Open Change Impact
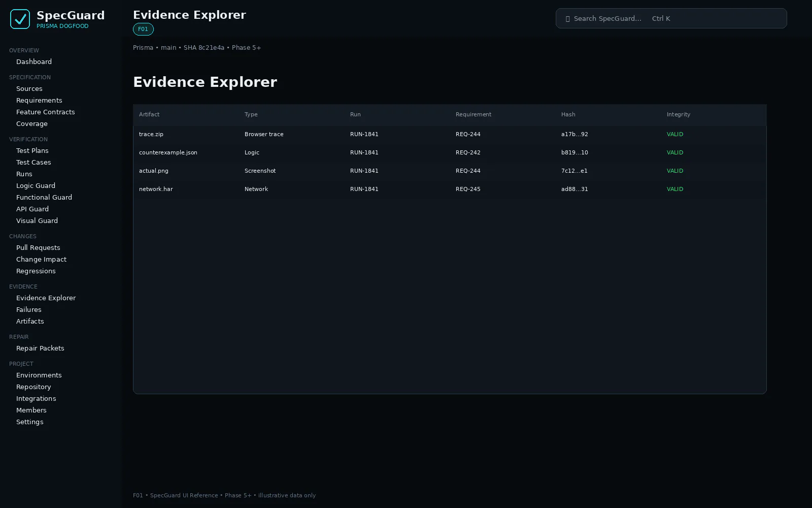The width and height of the screenshot is (812, 508). coord(41,259)
